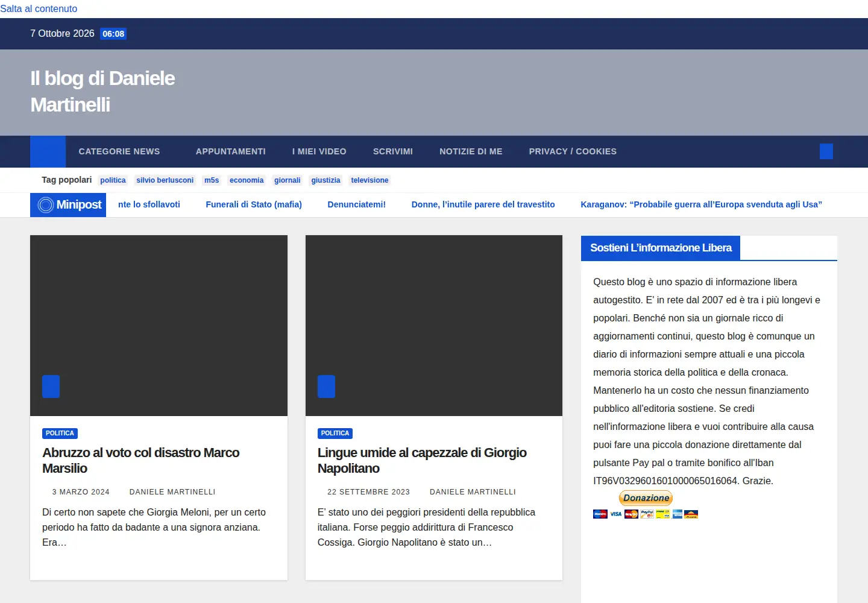
Task: Click the date '22 Settembre 2023'
Action: pyautogui.click(x=368, y=492)
